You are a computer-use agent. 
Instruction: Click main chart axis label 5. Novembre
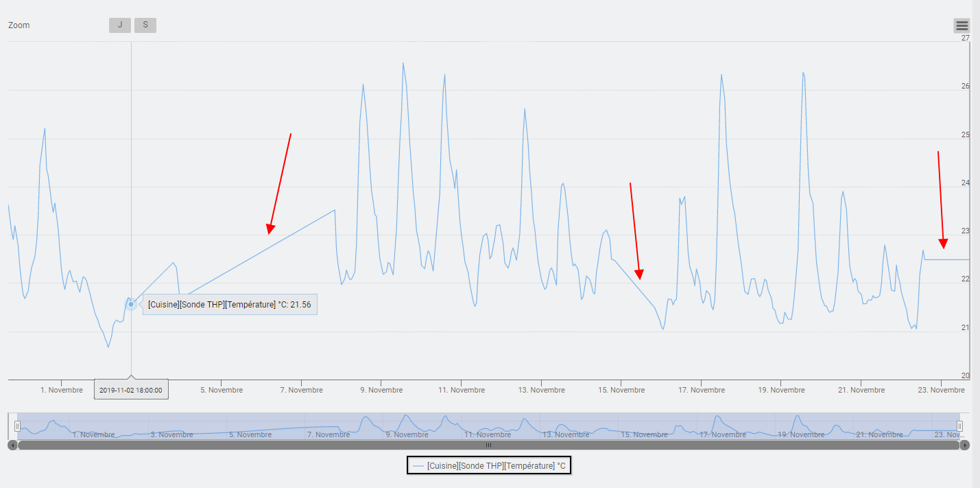coord(222,390)
